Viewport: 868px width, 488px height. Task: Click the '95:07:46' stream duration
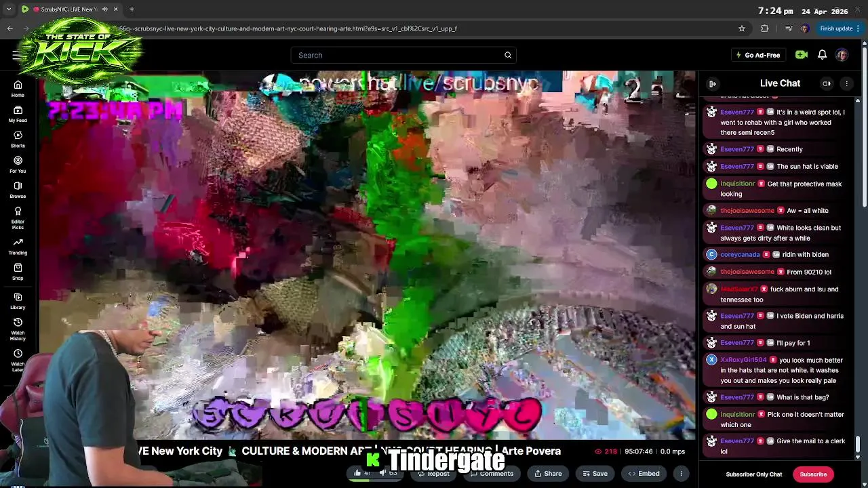point(639,451)
